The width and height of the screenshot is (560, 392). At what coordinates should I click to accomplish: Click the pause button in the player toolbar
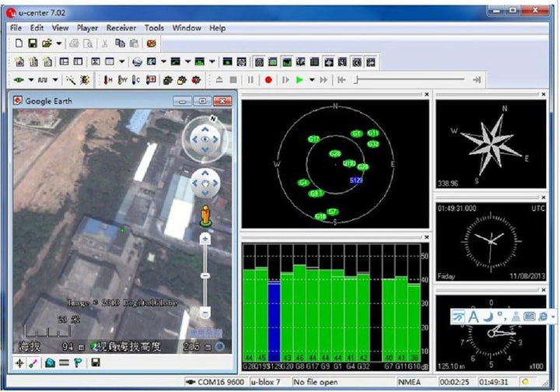pyautogui.click(x=250, y=80)
